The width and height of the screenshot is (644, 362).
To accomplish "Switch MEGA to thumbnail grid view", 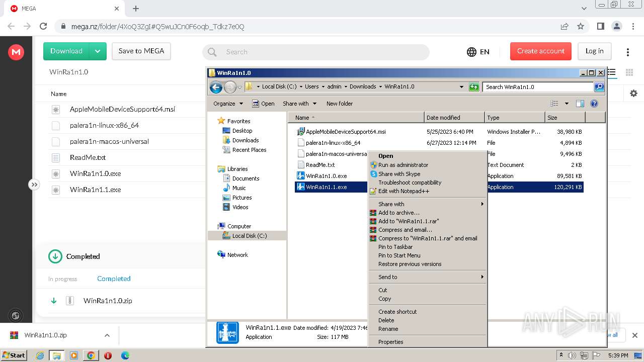I will pos(629,72).
